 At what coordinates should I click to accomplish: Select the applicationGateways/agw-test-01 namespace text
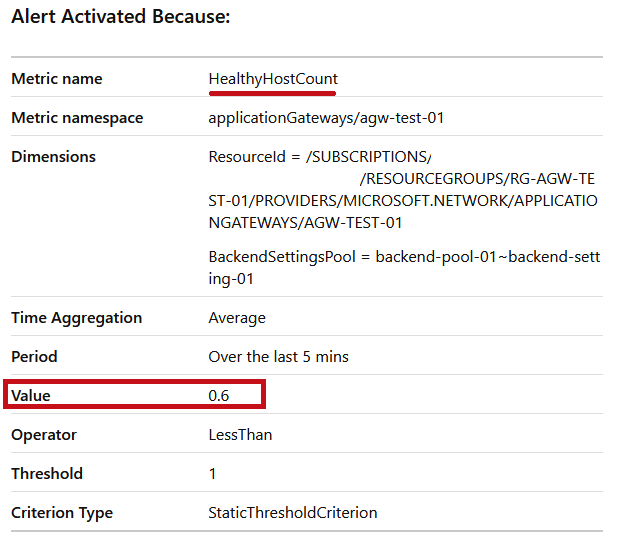326,118
